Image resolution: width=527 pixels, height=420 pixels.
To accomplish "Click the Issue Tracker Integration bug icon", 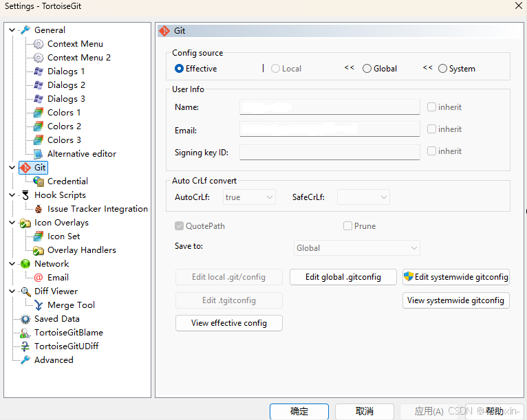I will (39, 209).
